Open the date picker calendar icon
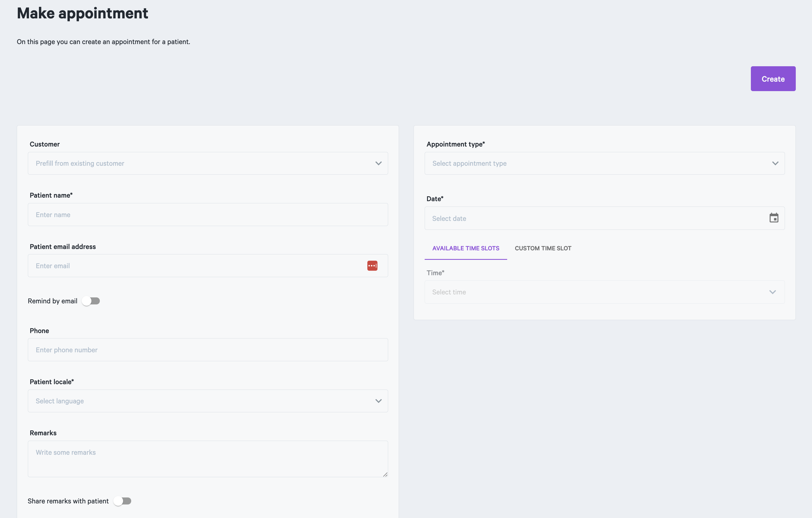 pos(774,218)
